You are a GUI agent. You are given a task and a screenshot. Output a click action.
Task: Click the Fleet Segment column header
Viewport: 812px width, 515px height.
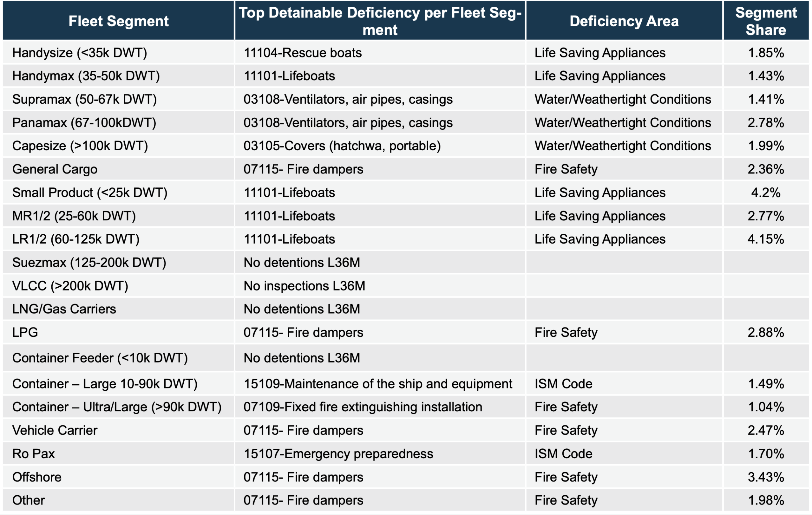tap(118, 21)
